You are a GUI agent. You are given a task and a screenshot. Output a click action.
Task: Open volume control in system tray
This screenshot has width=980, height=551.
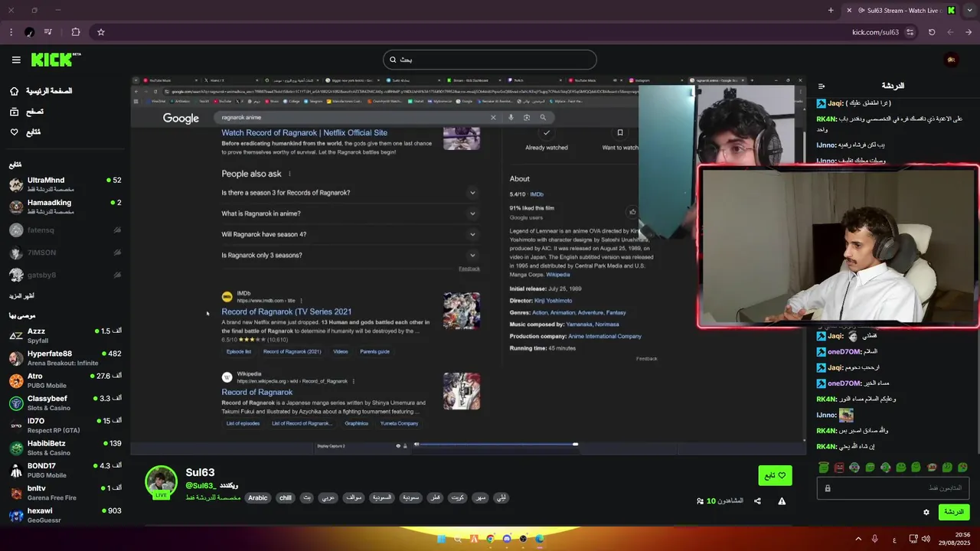(x=926, y=539)
